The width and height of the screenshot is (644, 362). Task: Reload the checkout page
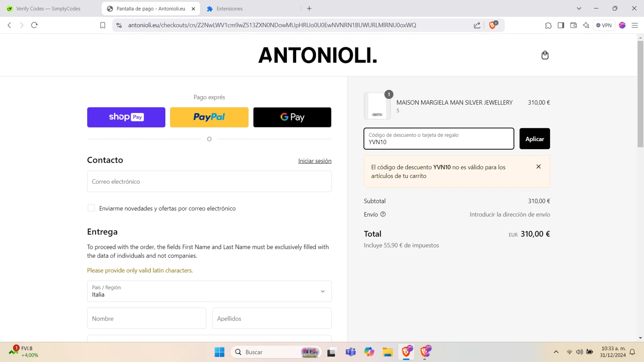[34, 25]
